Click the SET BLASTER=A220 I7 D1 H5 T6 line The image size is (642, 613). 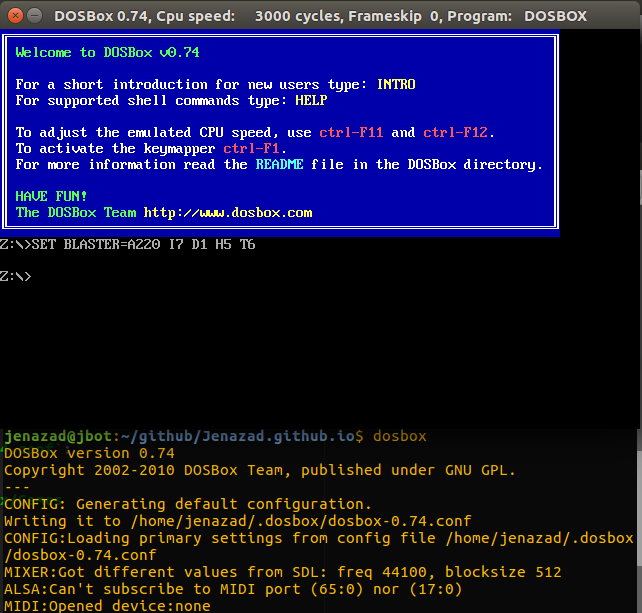click(x=128, y=244)
